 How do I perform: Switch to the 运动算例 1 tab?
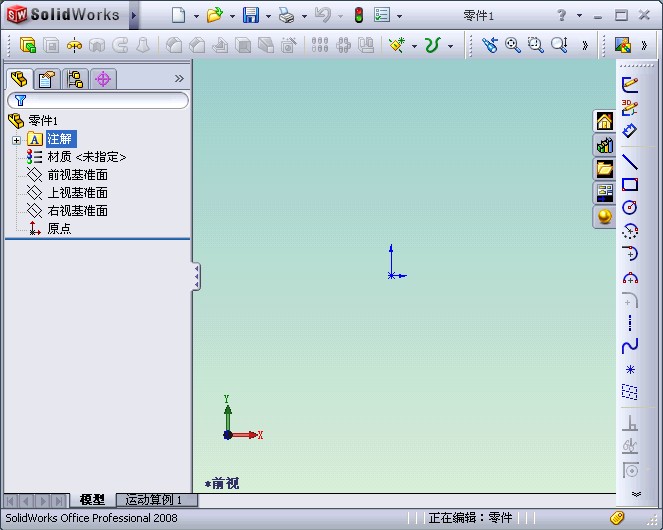[x=155, y=500]
